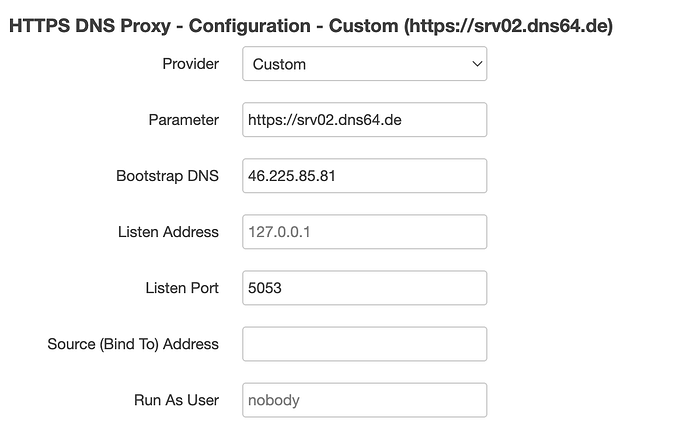Focus the Parameter input field
The width and height of the screenshot is (690, 430).
click(364, 120)
